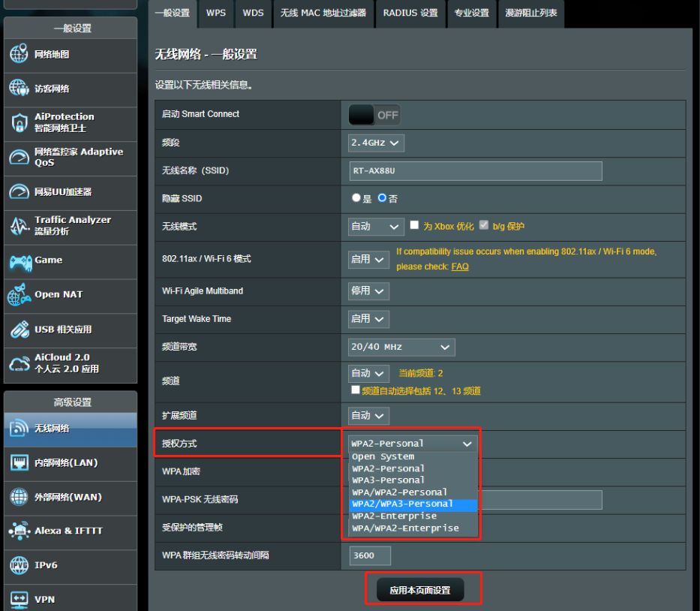The image size is (700, 611).
Task: Click the Traffic Analyzer icon
Action: tap(20, 225)
